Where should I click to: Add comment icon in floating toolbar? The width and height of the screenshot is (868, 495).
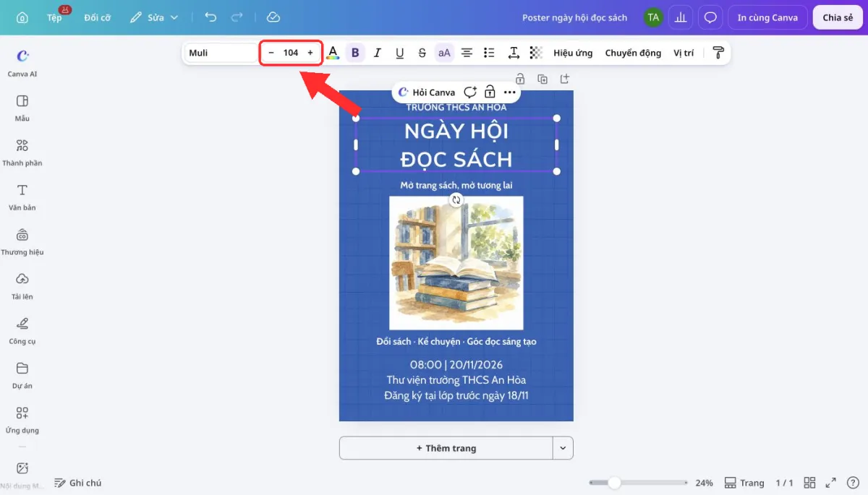[470, 92]
